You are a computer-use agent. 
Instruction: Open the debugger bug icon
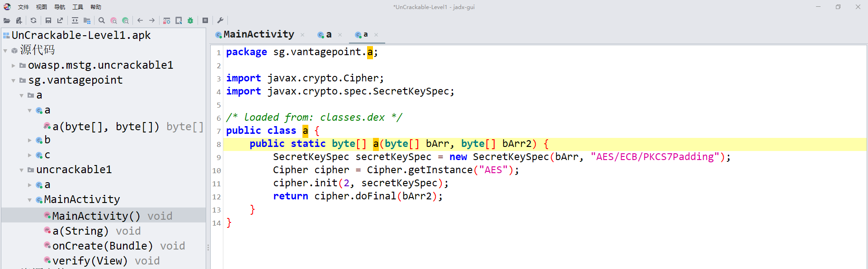[x=190, y=20]
